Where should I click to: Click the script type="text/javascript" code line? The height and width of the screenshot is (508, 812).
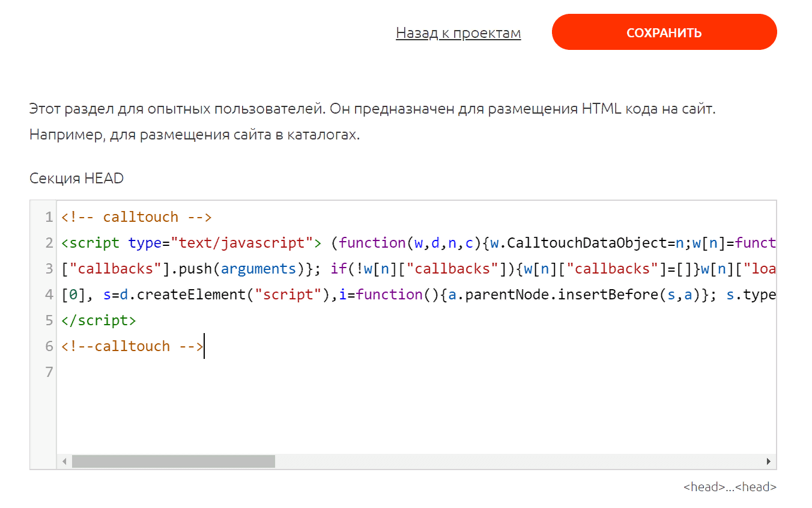point(419,243)
